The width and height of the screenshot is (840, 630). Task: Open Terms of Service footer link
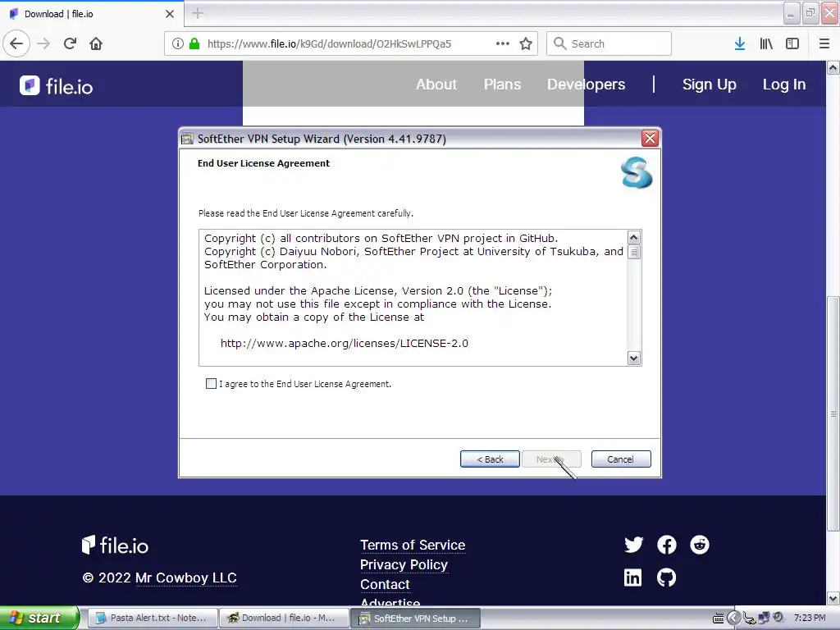click(x=413, y=545)
